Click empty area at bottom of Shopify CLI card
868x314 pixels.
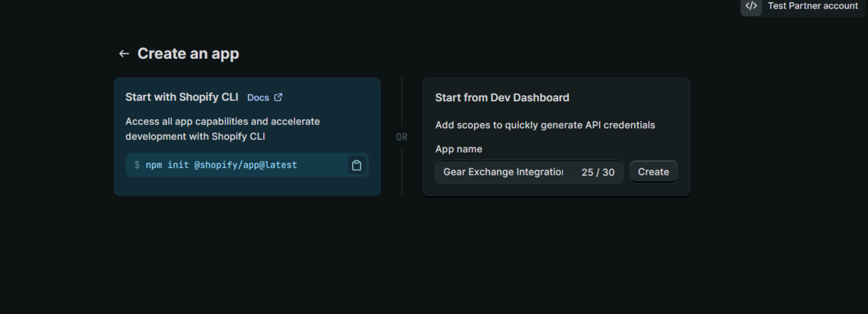tap(246, 186)
